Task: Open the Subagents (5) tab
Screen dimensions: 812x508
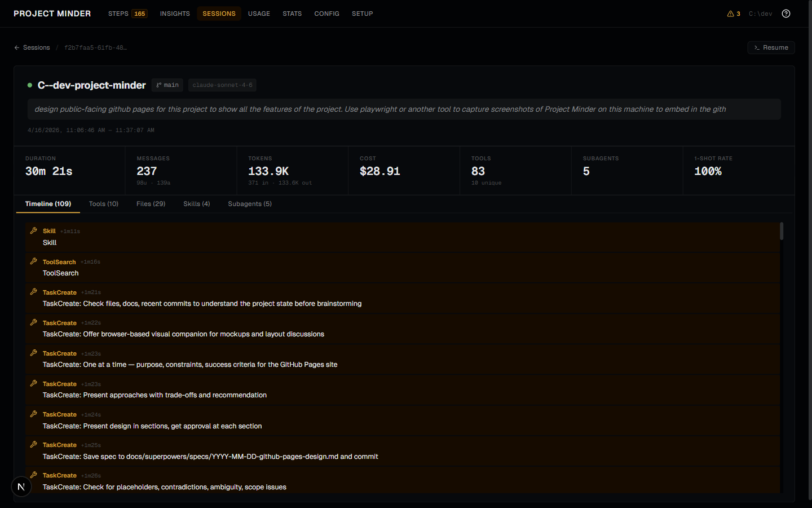Action: tap(249, 204)
